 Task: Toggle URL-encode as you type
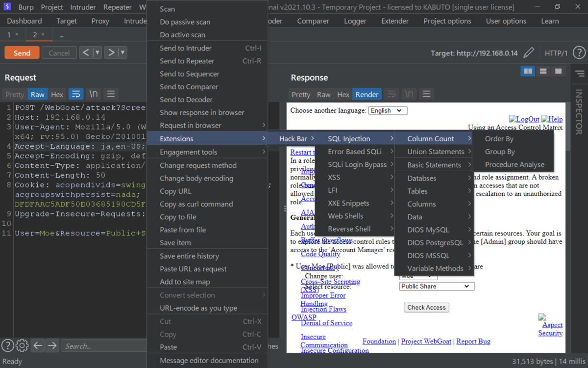(x=207, y=308)
